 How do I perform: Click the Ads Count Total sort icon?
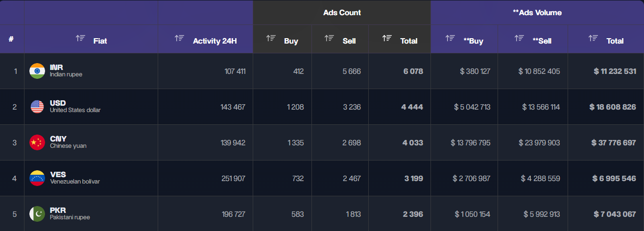387,38
